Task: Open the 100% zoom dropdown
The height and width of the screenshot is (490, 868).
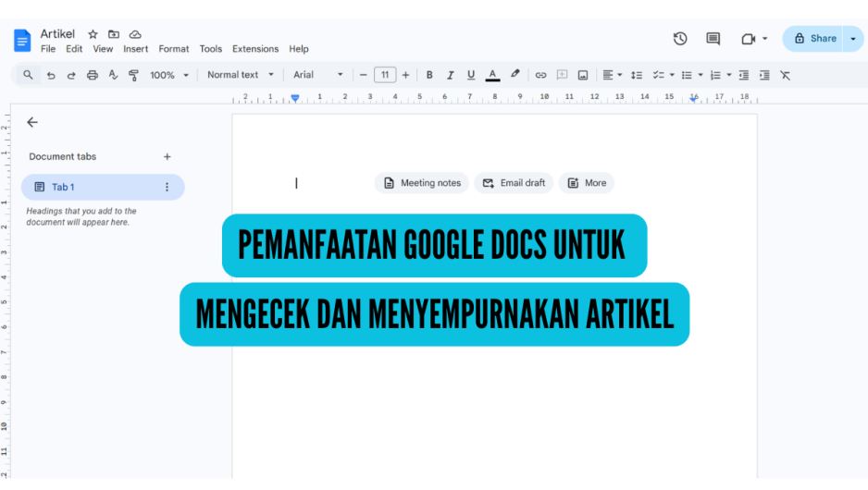Action: (169, 75)
